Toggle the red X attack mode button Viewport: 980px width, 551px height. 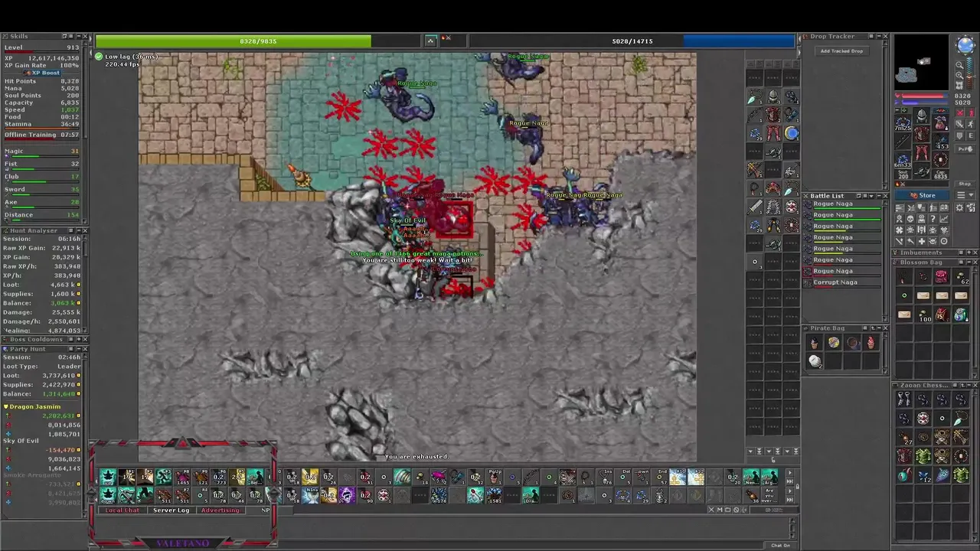pyautogui.click(x=959, y=112)
